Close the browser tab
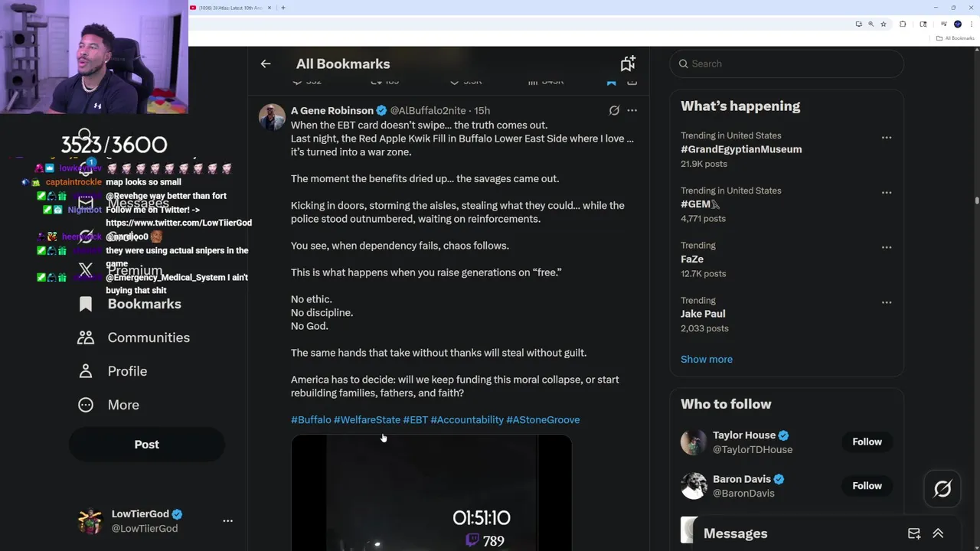This screenshot has height=551, width=980. tap(269, 8)
